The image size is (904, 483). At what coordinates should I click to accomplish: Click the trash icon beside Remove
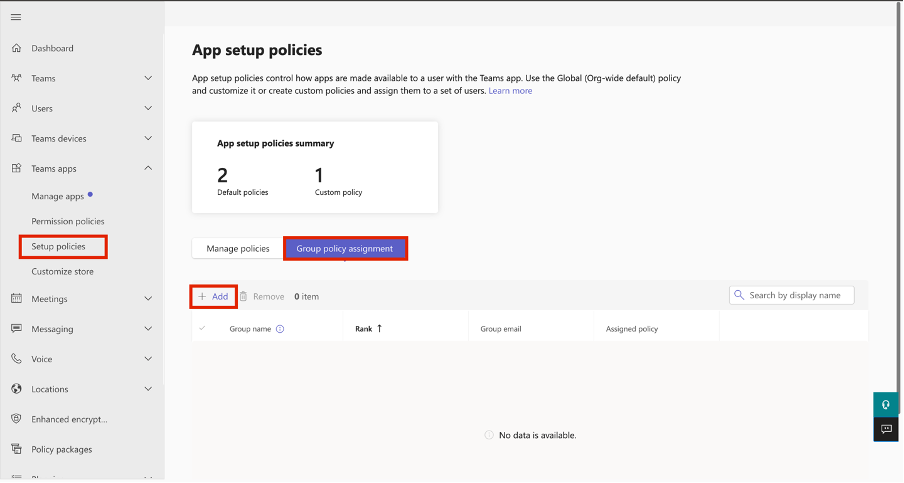[x=243, y=296]
